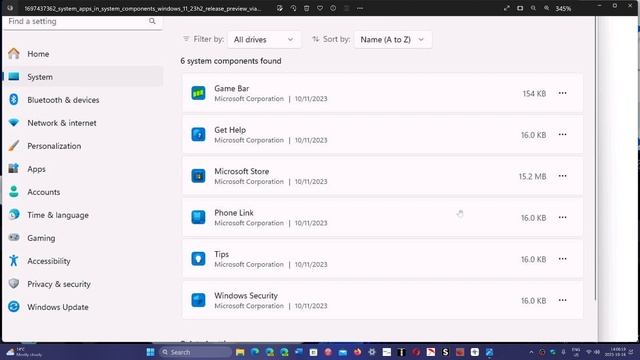This screenshot has height=360, width=640.
Task: Click the Game Bar app icon
Action: pos(198,93)
